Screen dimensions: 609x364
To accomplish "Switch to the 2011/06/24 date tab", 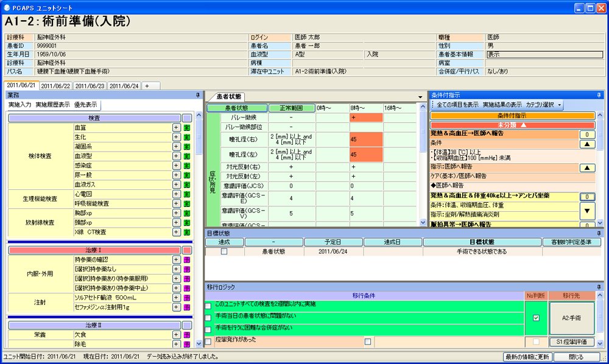I will point(124,86).
